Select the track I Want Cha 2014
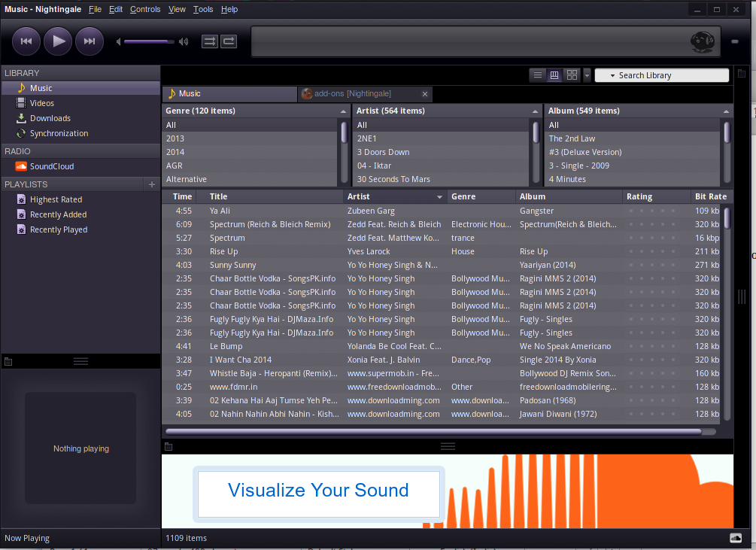The image size is (756, 550). [441, 360]
